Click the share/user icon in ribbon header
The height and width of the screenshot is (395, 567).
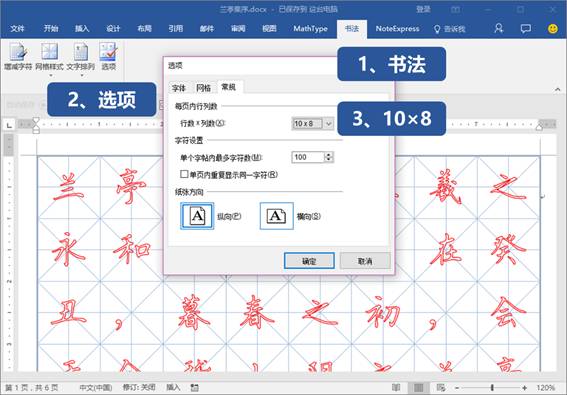click(499, 28)
